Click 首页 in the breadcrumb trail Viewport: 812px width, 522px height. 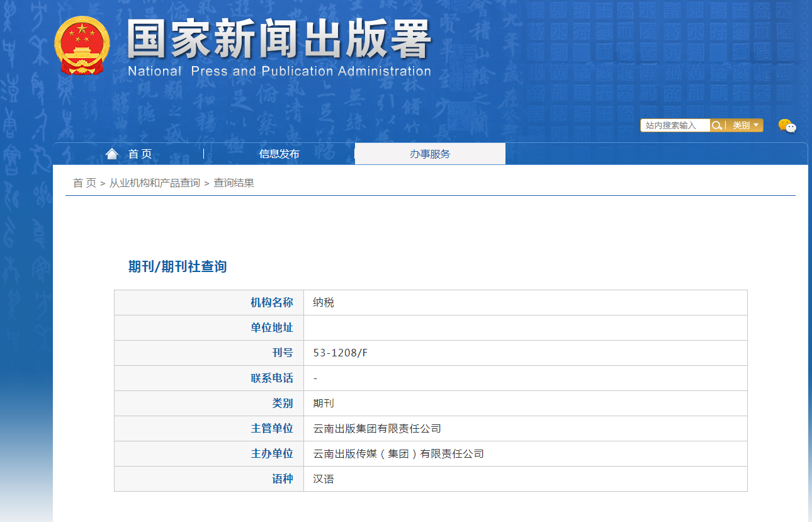[84, 183]
